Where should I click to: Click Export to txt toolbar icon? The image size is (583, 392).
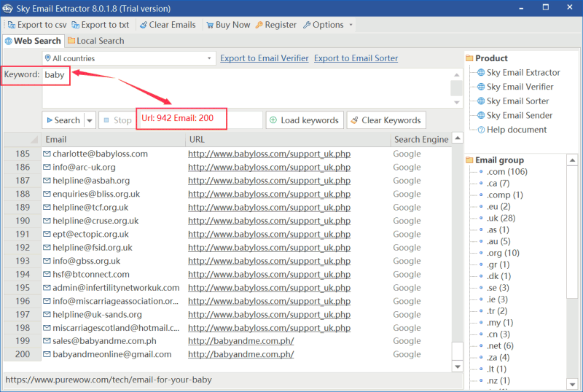75,25
